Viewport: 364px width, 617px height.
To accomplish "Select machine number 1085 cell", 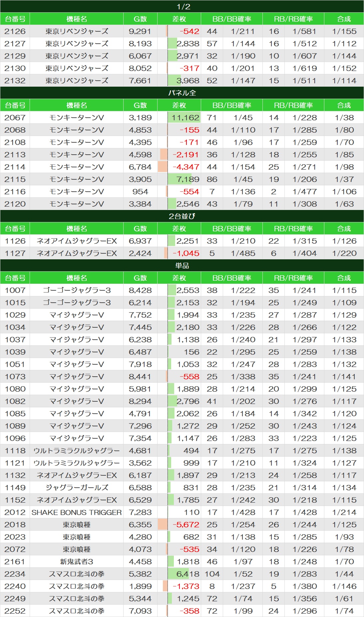I will pos(15,414).
